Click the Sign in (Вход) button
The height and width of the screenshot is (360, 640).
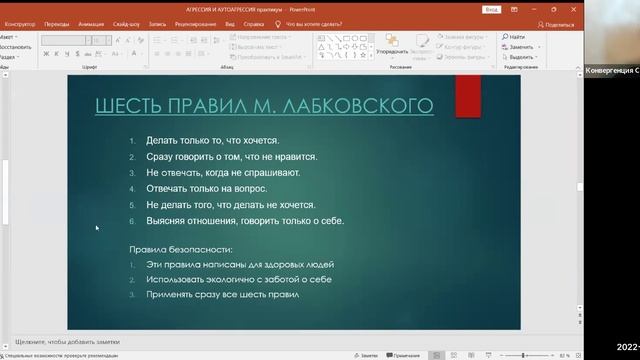tap(491, 9)
